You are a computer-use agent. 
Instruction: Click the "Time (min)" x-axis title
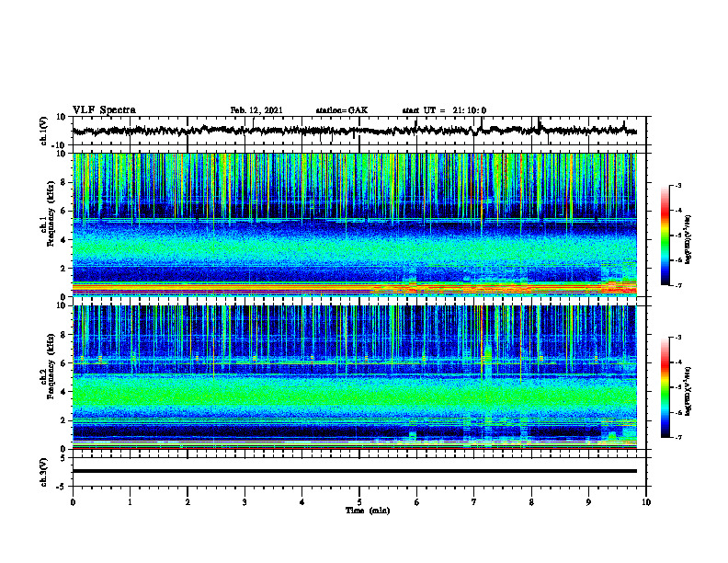[368, 511]
